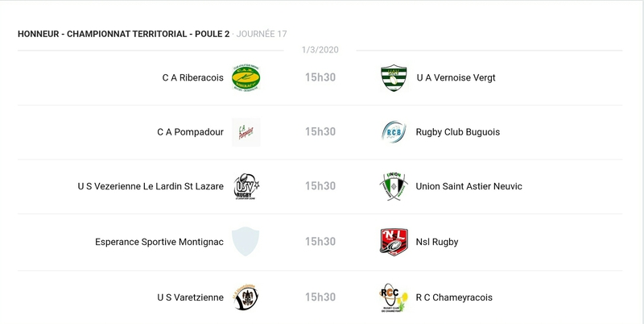644x324 pixels.
Task: Open the Rugby Club Buguois team link
Action: click(458, 132)
